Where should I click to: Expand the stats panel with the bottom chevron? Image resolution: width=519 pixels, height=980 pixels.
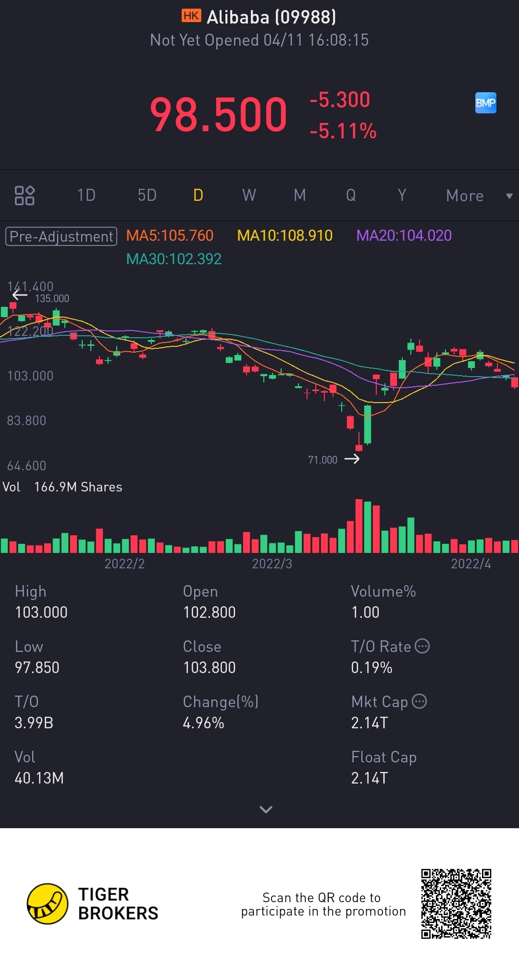point(266,809)
